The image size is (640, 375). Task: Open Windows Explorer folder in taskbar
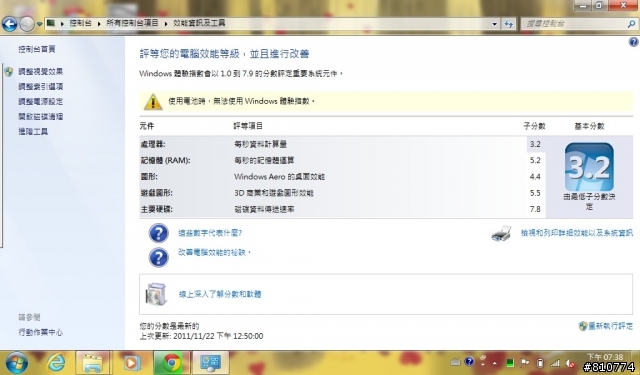[93, 363]
